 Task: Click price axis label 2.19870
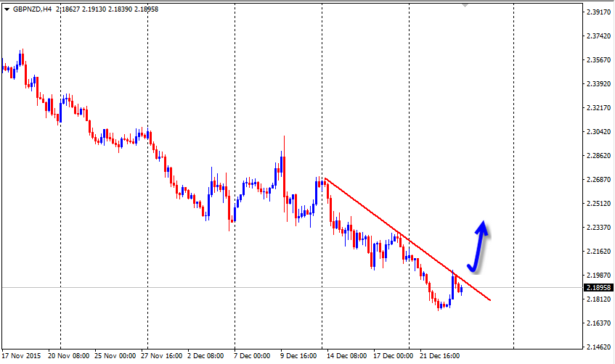[598, 275]
